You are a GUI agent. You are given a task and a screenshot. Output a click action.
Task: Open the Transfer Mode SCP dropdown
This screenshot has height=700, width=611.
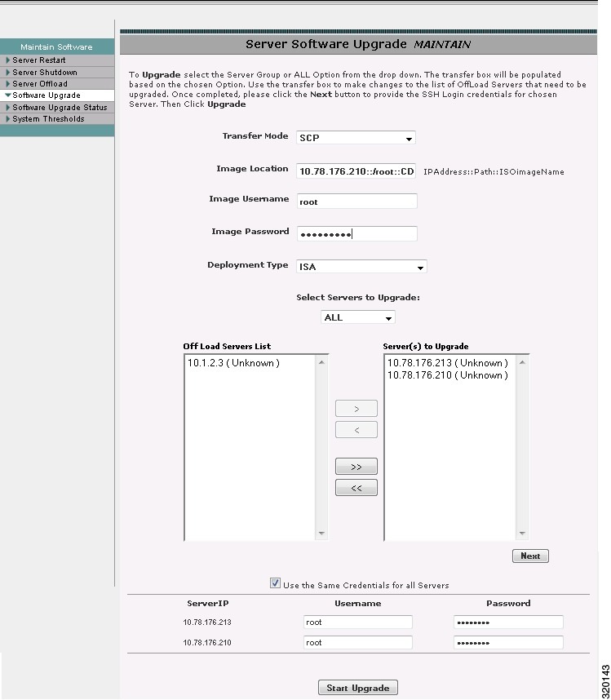pyautogui.click(x=356, y=138)
